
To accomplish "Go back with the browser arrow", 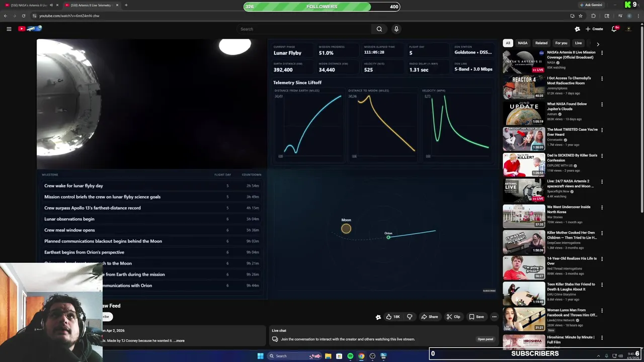I will (6, 16).
